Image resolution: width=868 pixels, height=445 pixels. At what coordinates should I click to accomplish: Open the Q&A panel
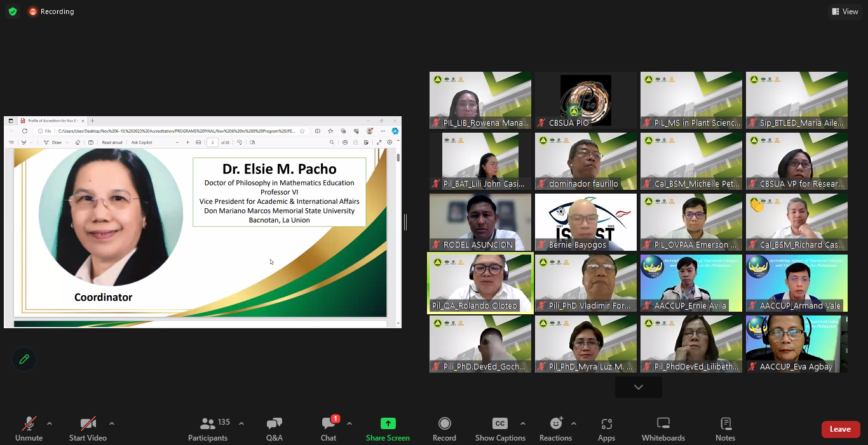point(275,428)
